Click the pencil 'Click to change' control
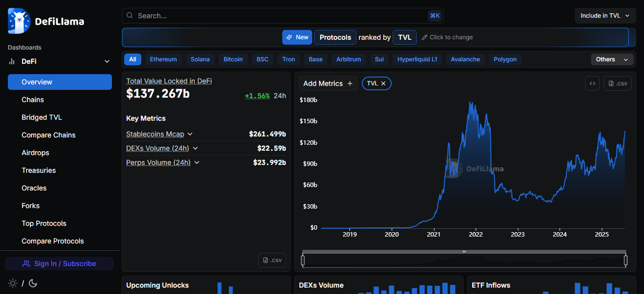This screenshot has height=294, width=644. pos(447,37)
